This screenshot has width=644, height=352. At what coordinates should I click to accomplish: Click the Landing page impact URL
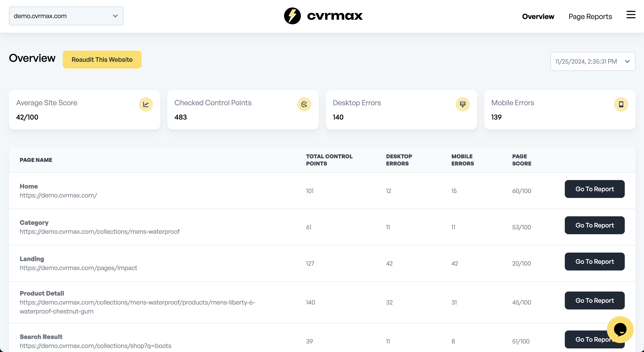(78, 267)
